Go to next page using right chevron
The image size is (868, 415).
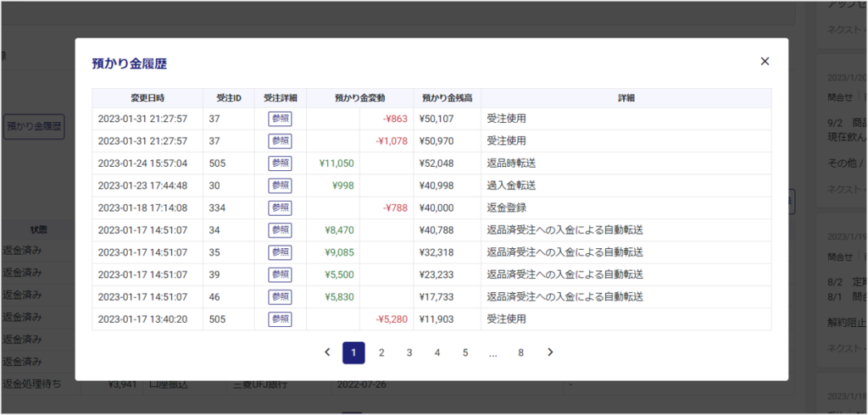tap(550, 352)
